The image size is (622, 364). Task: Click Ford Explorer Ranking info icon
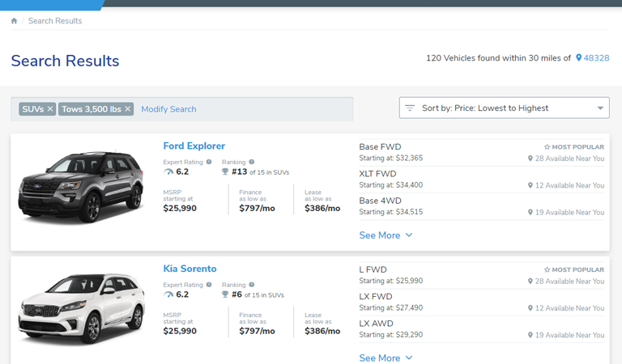click(x=252, y=162)
